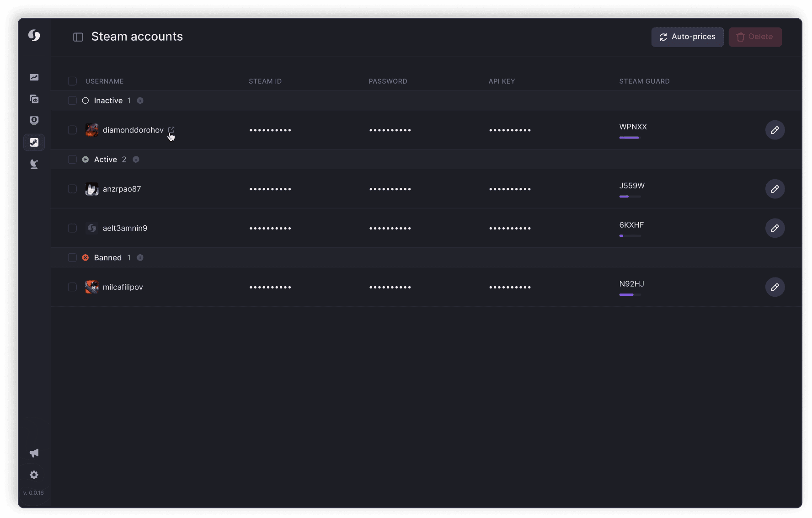The height and width of the screenshot is (518, 812).
Task: Open announcements via the megaphone icon
Action: pyautogui.click(x=34, y=453)
